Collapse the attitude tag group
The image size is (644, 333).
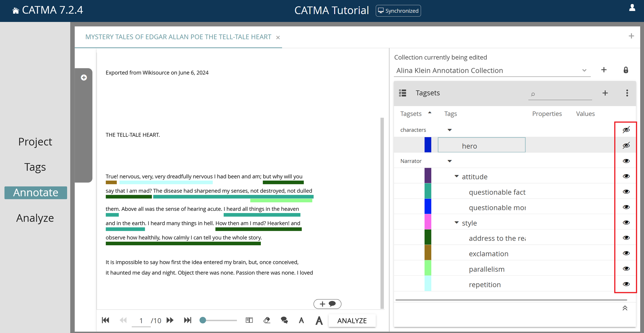click(x=456, y=176)
